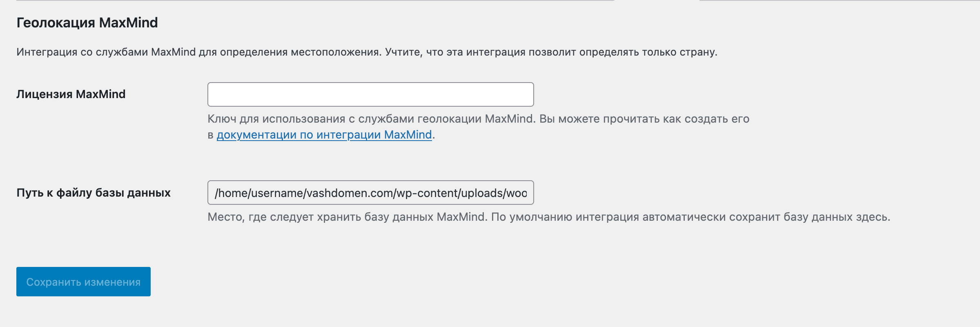Click the MaxMind license key input field
Image resolution: width=980 pixels, height=327 pixels.
pos(370,94)
